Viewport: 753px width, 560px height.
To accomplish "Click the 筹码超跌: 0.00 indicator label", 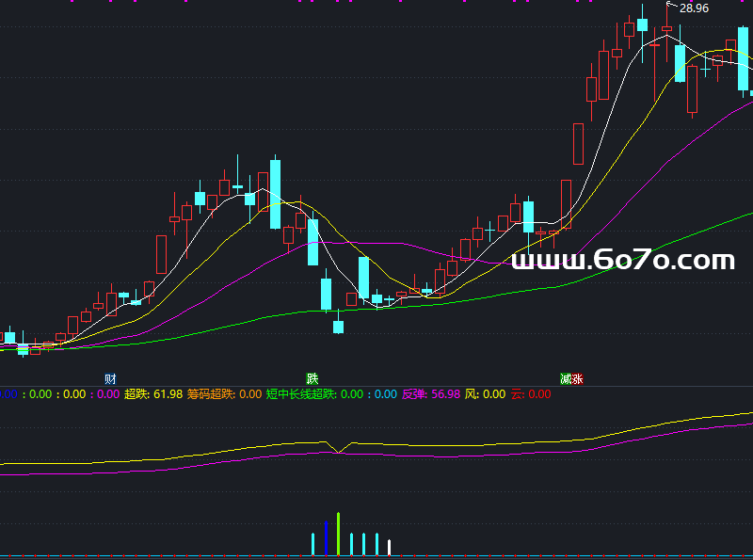I will pos(224,394).
